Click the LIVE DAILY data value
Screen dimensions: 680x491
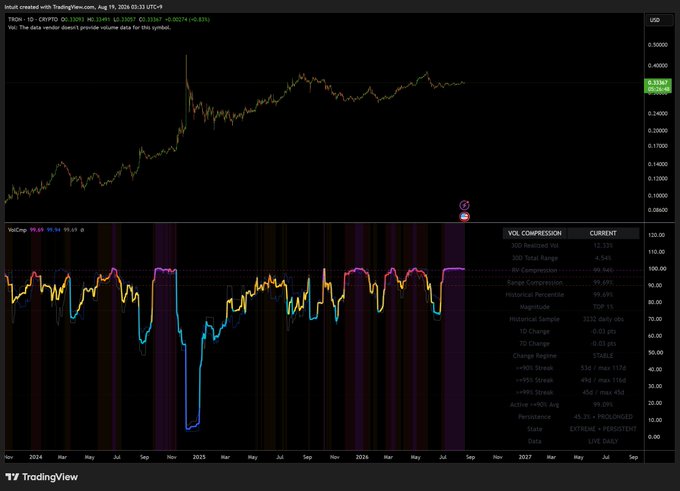(x=603, y=441)
